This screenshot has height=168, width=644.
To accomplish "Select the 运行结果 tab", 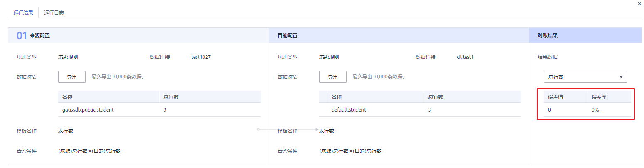I will pyautogui.click(x=23, y=12).
